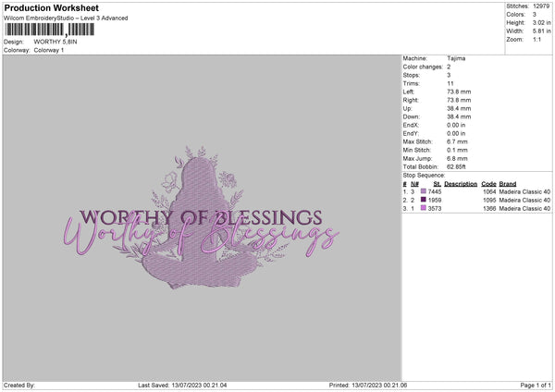
Task: Click the Stitches value 12979
Action: point(541,6)
